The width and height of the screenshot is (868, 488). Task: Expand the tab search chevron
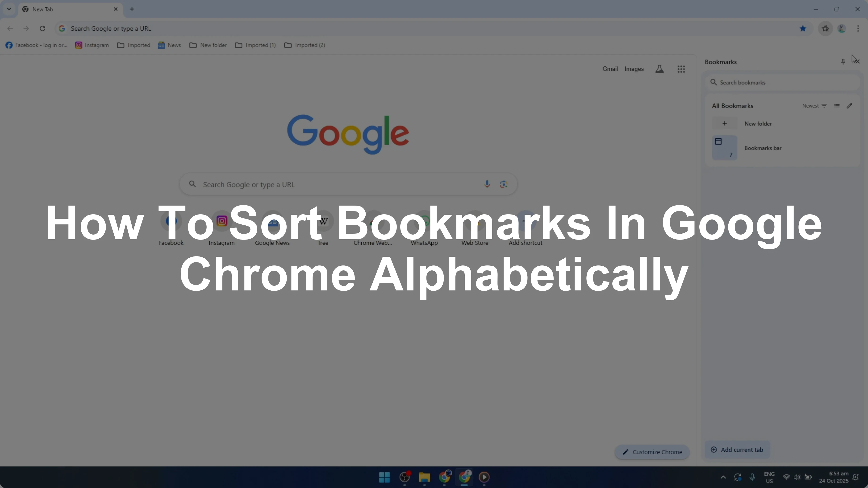[9, 9]
